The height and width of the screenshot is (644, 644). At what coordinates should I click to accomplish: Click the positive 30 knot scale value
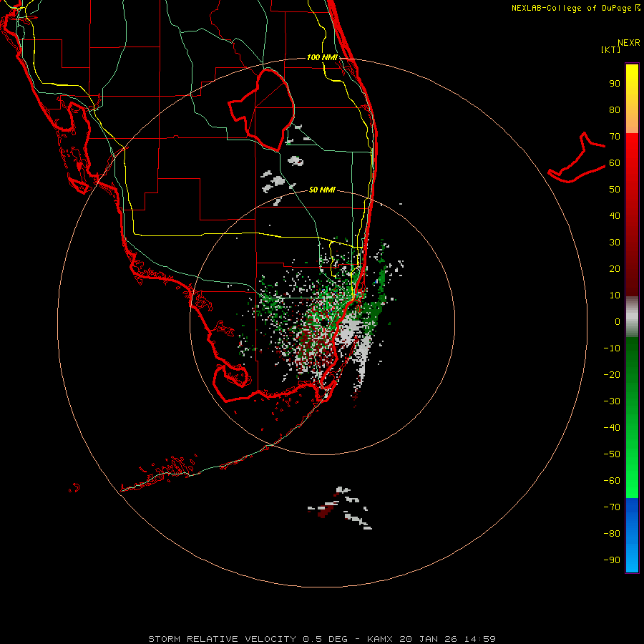(x=615, y=243)
